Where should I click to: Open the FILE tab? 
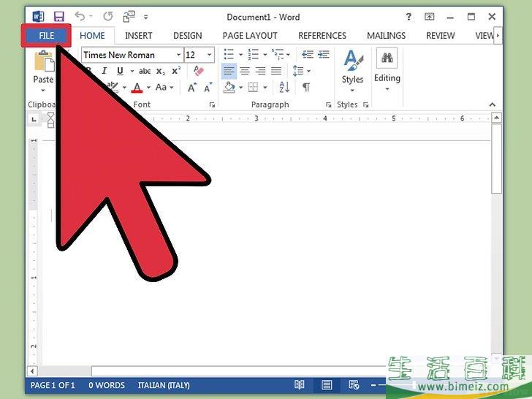(x=47, y=36)
